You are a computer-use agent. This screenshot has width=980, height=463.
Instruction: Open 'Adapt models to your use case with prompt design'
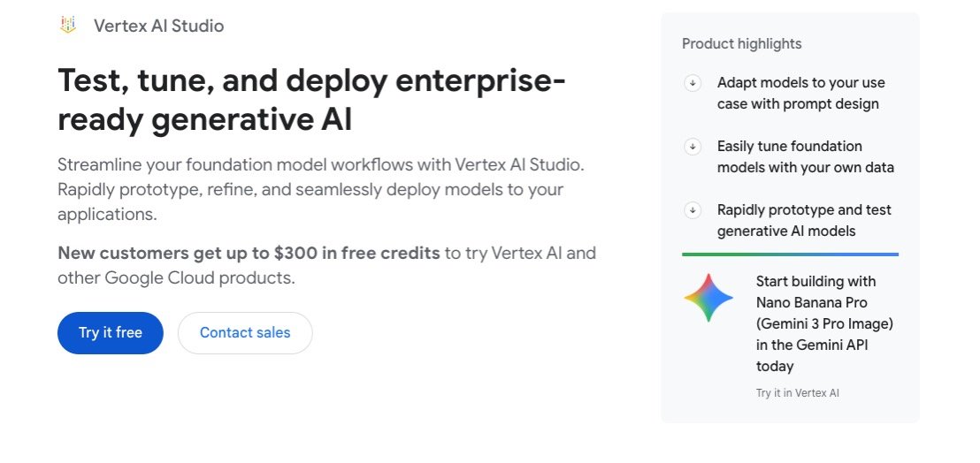801,94
